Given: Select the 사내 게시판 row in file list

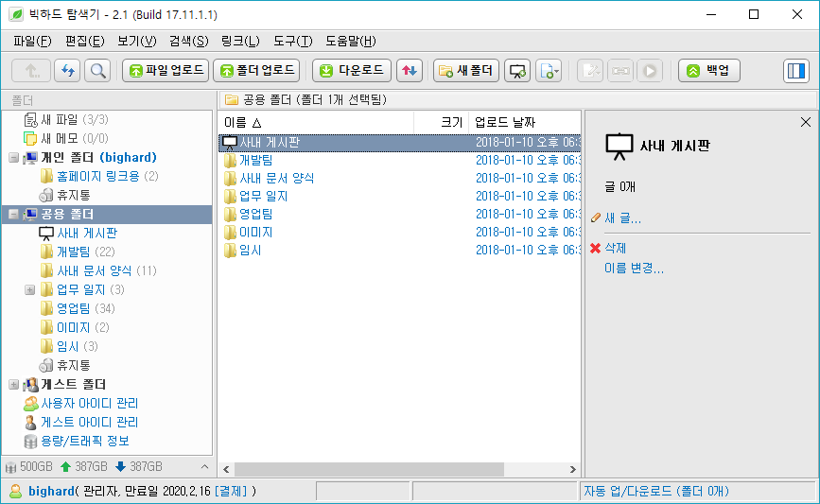Looking at the screenshot, I should point(399,142).
